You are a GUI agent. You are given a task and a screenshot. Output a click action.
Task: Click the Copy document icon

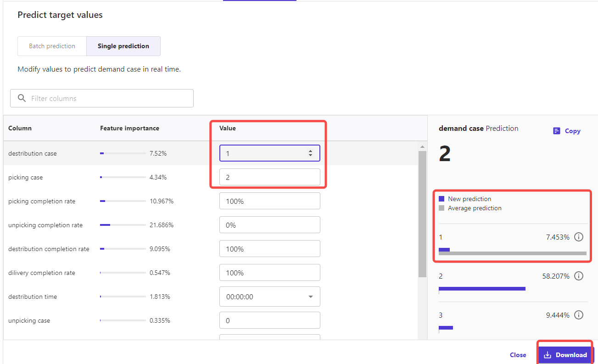(556, 131)
